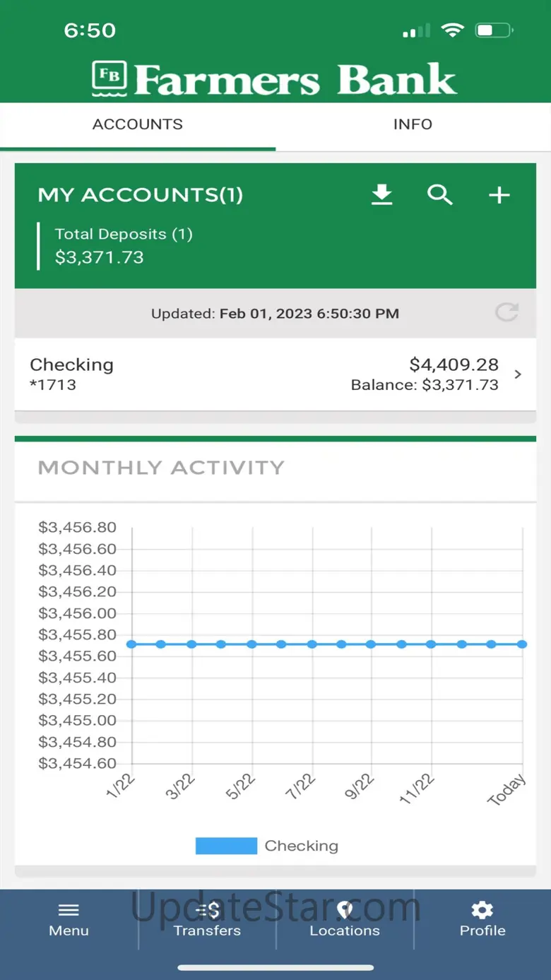This screenshot has height=980, width=551.
Task: Tap the My Accounts(1) header title
Action: click(x=140, y=195)
